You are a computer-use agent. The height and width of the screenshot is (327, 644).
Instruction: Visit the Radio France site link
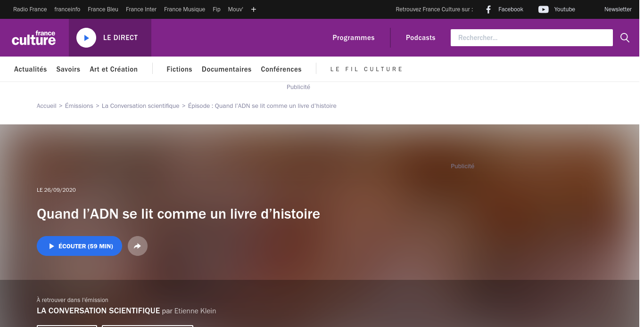point(30,9)
